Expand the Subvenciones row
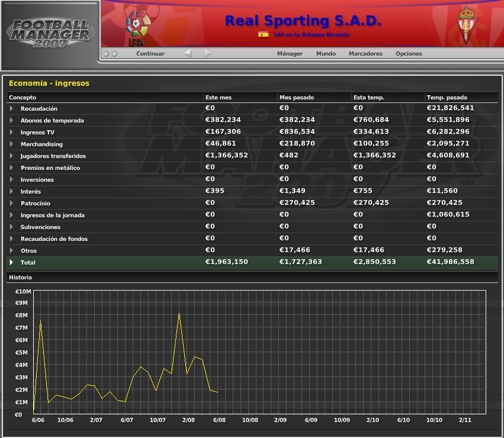Viewport: 504px width, 438px height. click(x=12, y=227)
